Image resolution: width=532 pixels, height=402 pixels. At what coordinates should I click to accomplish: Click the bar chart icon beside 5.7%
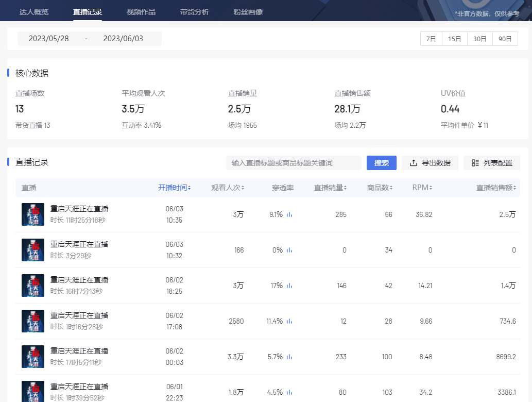pyautogui.click(x=289, y=357)
